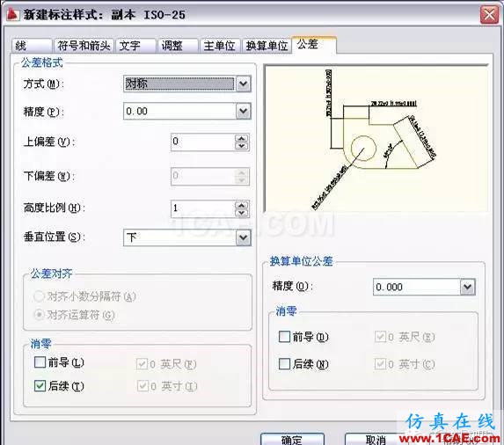The width and height of the screenshot is (504, 445).
Task: Enable 前导(L) zero suppression checkbox
Action: pos(40,362)
